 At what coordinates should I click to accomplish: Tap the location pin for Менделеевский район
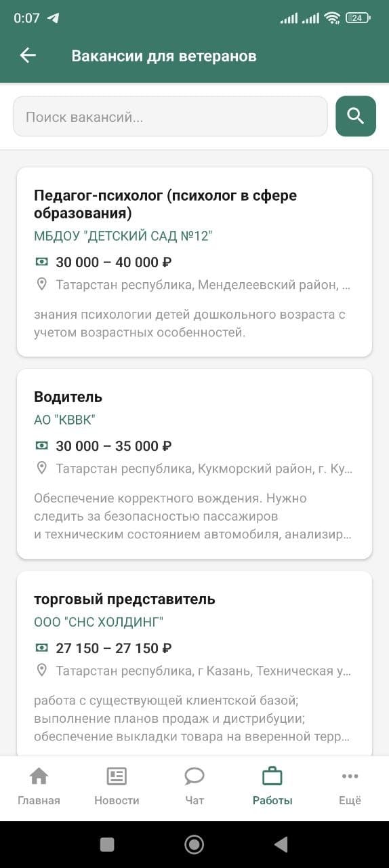pyautogui.click(x=42, y=285)
